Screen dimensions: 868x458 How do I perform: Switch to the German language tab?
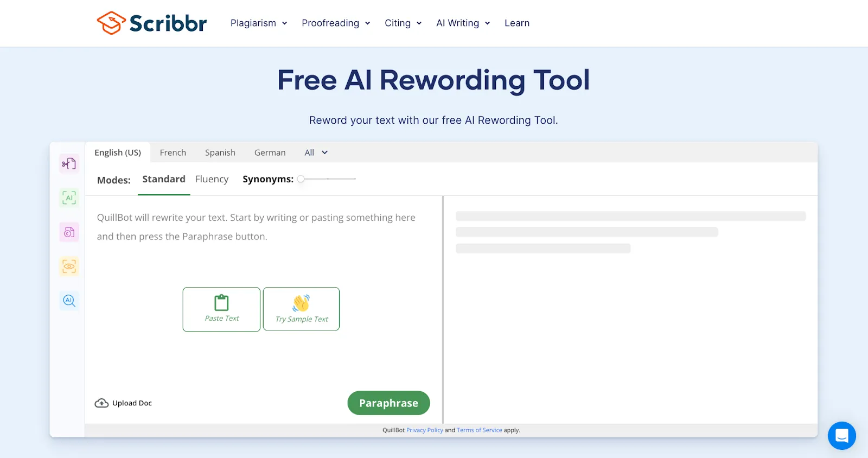270,152
